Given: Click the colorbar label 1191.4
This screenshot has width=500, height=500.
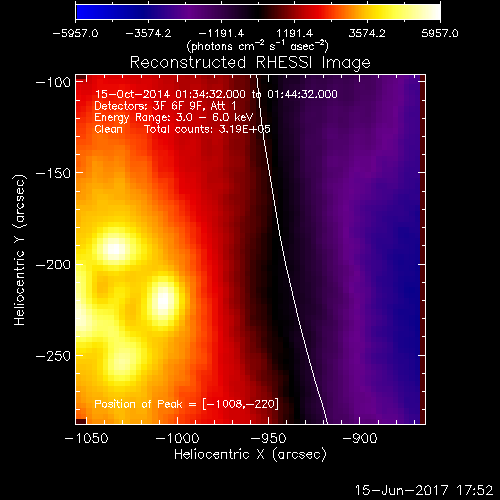Looking at the screenshot, I should click(294, 33).
